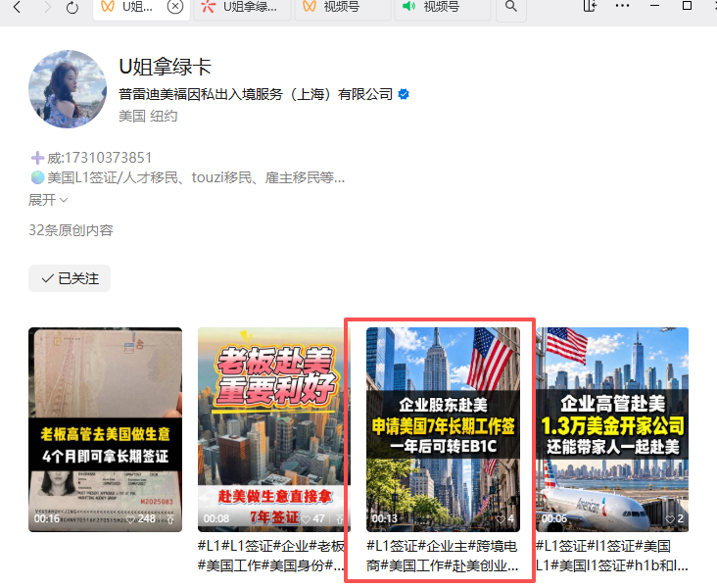
Task: Go back with the left arrow
Action: (17, 7)
